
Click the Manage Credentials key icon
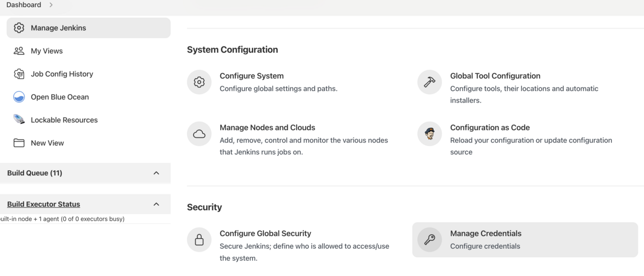coord(430,239)
